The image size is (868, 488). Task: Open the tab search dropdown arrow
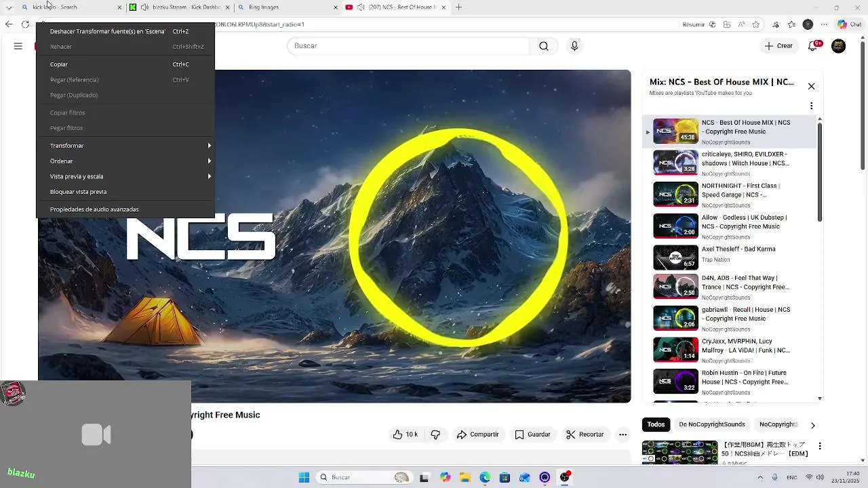pos(9,7)
